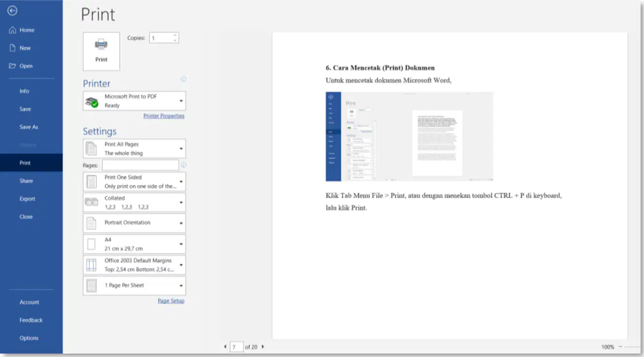Screen dimensions: 644x357
Task: Click the back arrow to leave backstage
Action: (13, 11)
